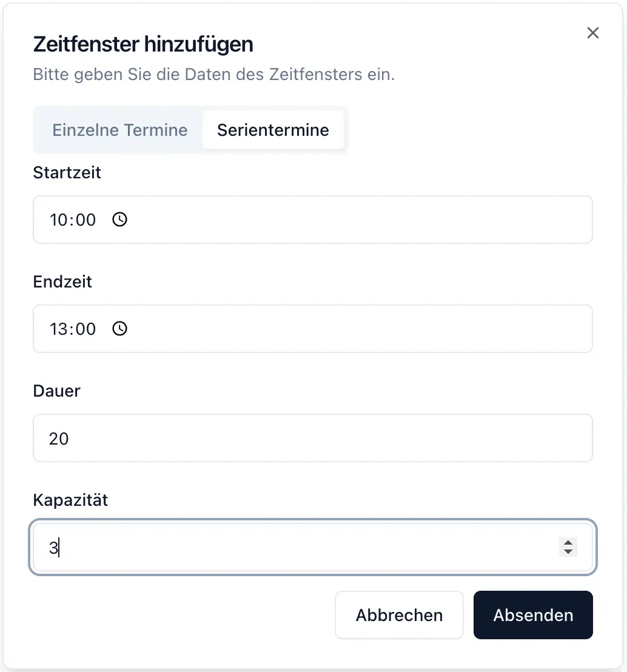This screenshot has height=672, width=627.
Task: Select the Serientermine tab
Action: click(273, 130)
